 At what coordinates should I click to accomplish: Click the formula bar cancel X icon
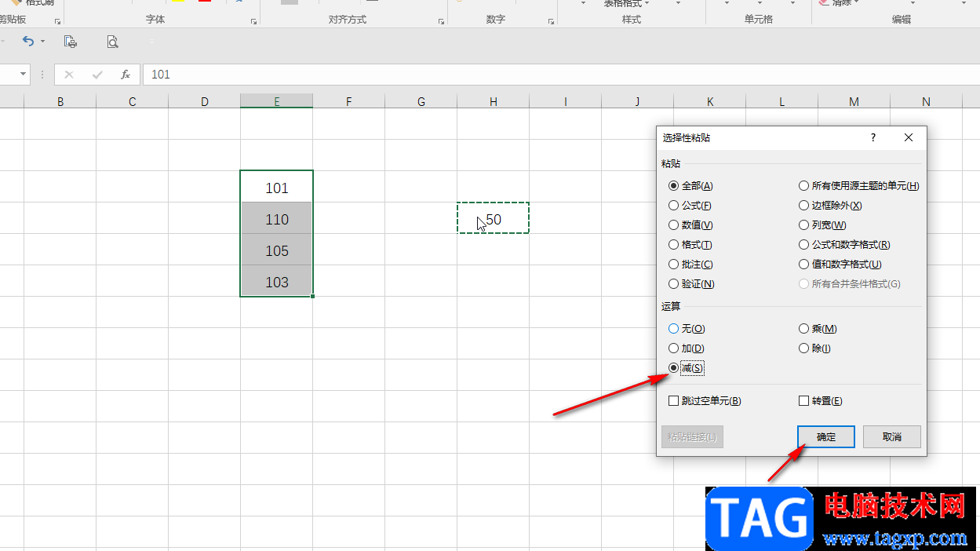coord(69,75)
